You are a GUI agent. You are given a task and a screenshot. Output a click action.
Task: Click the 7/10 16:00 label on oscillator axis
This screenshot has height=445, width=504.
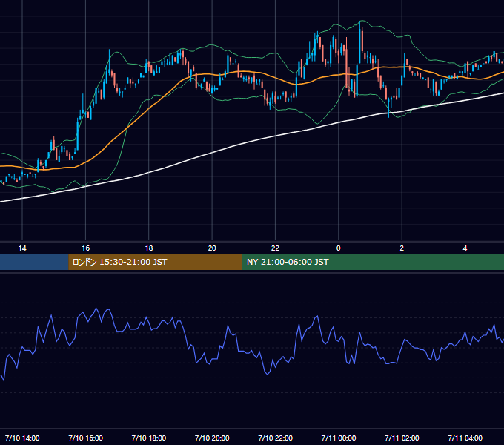[x=85, y=438]
